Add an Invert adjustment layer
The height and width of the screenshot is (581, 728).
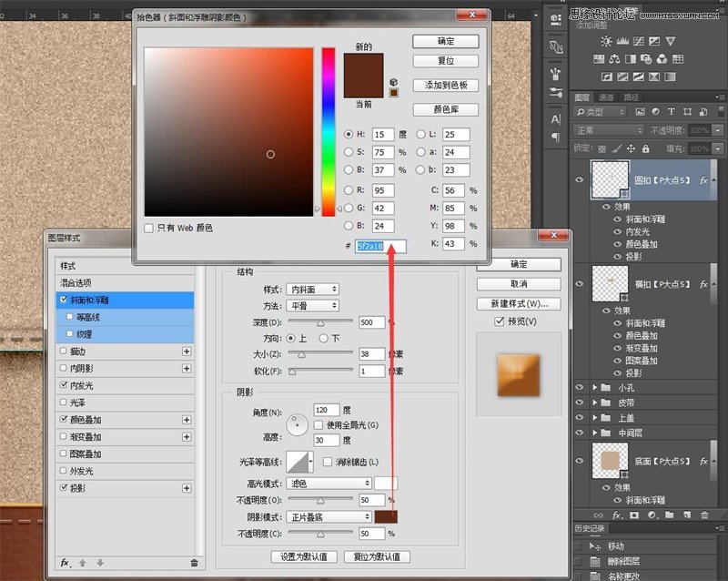coord(607,76)
